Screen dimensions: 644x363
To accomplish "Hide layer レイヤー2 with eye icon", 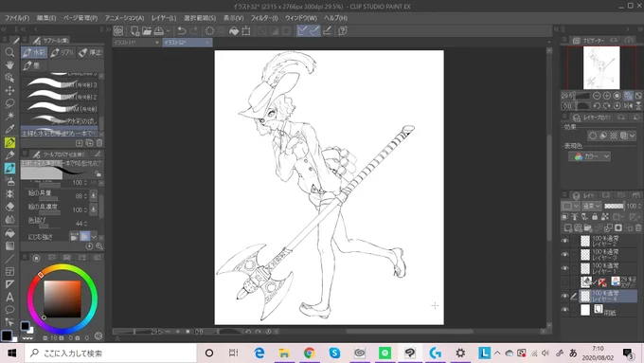I will click(565, 241).
